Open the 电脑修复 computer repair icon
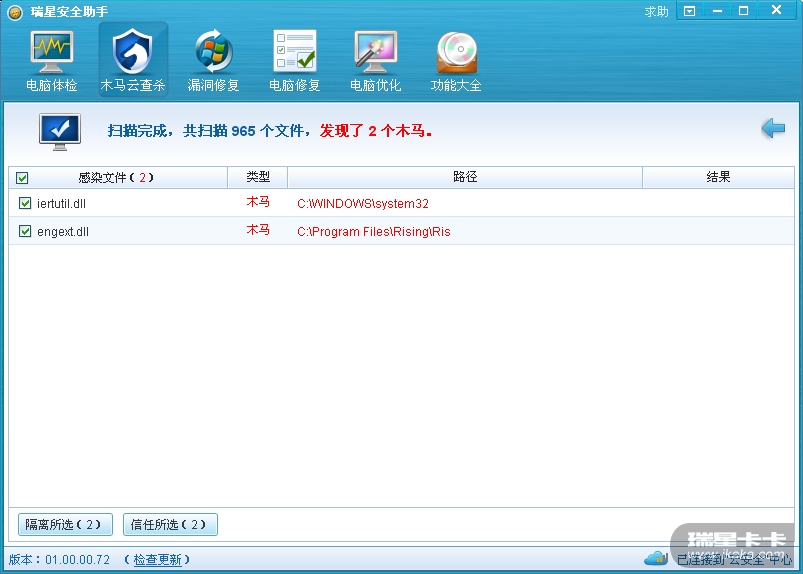 coord(295,60)
